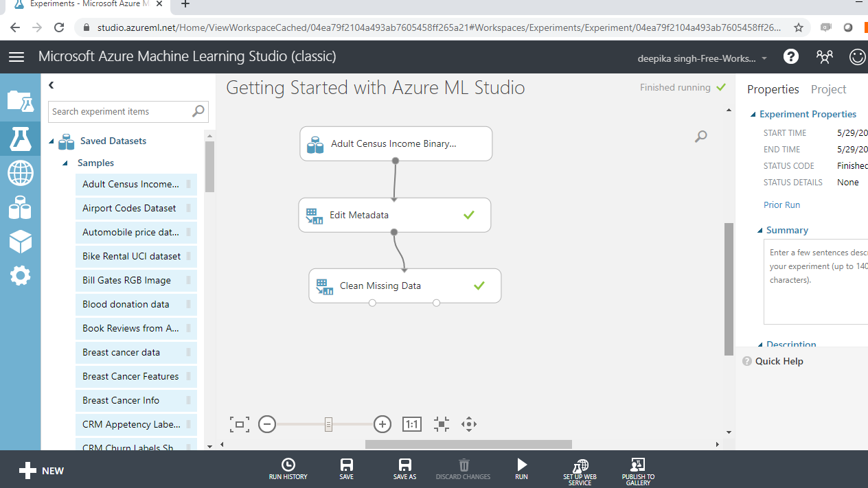The height and width of the screenshot is (488, 868).
Task: Switch to the Project tab
Action: click(x=828, y=89)
